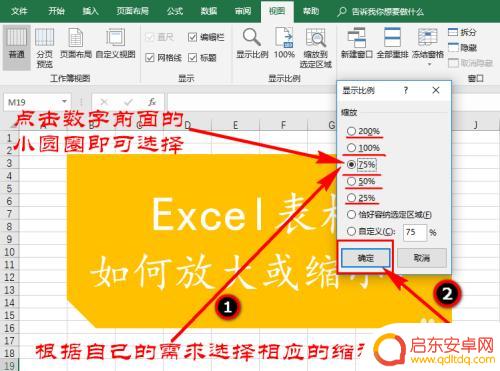Click 全部重排 arrange all

point(392,43)
